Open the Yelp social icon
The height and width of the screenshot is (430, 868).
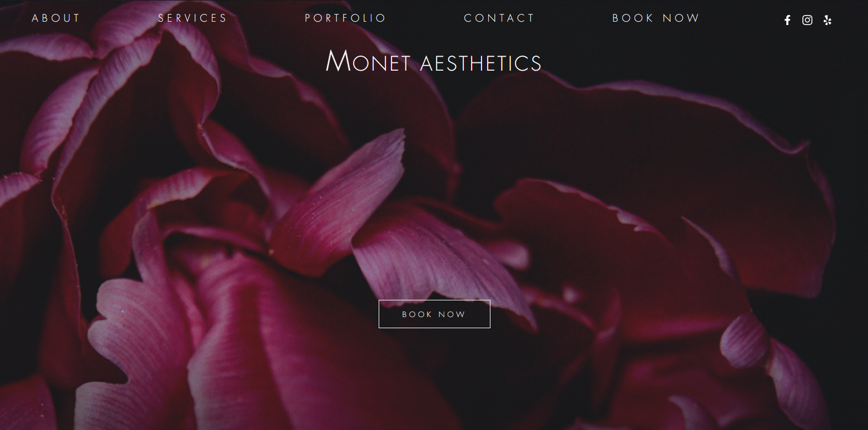tap(827, 21)
